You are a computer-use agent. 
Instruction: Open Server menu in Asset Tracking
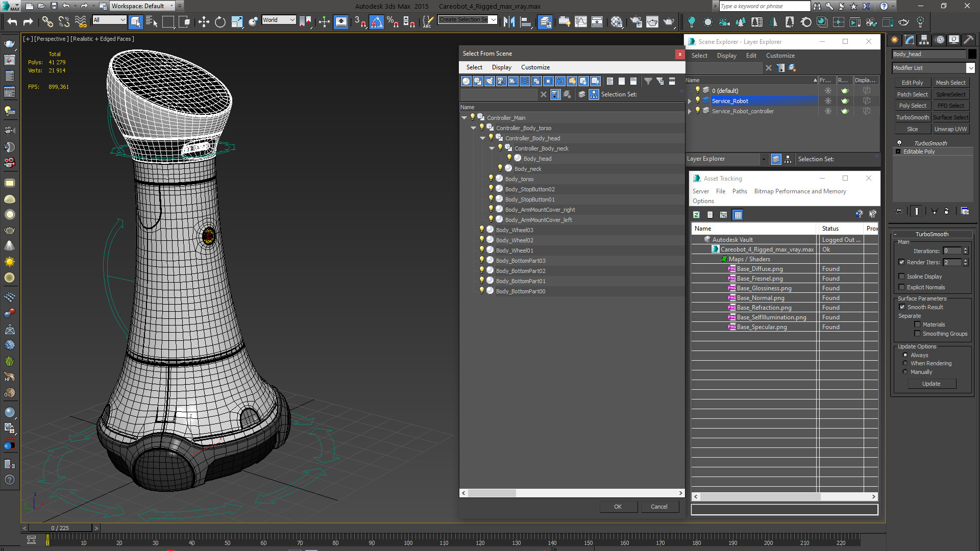(x=700, y=191)
